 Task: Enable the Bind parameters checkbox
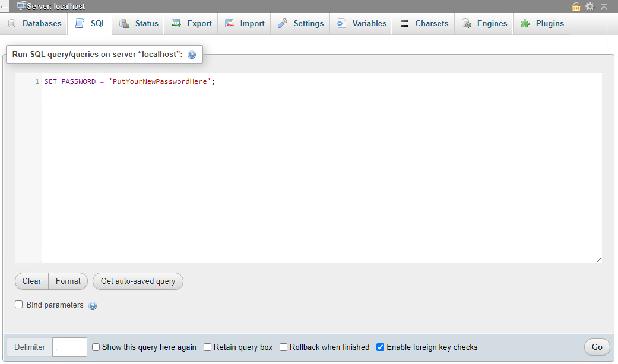(19, 305)
